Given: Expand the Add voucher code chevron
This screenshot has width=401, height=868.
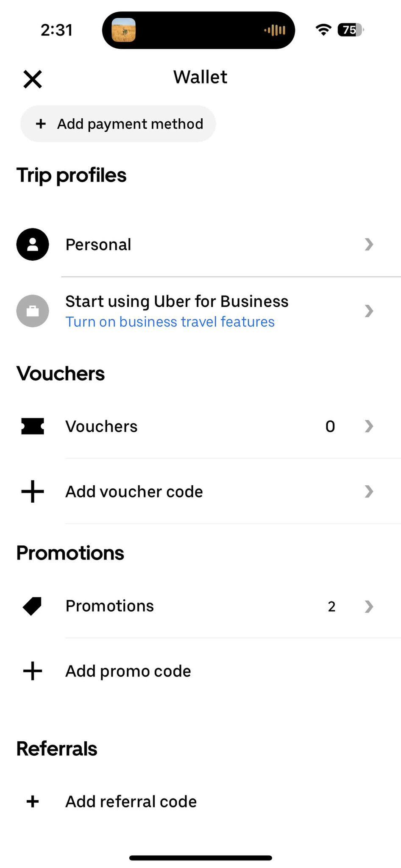Looking at the screenshot, I should pos(369,492).
